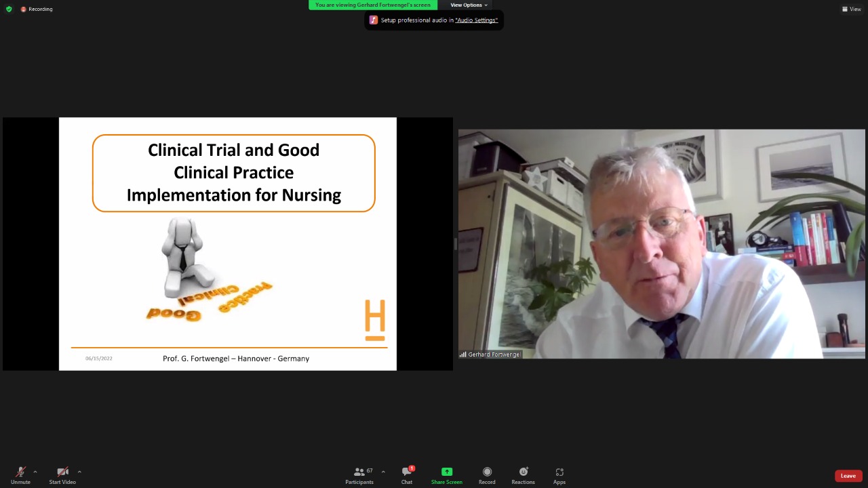Open the Participants panel

pos(359,475)
